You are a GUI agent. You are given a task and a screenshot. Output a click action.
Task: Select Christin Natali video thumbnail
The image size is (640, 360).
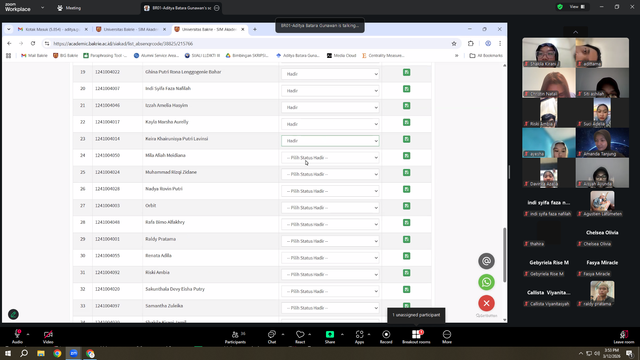coord(549,82)
